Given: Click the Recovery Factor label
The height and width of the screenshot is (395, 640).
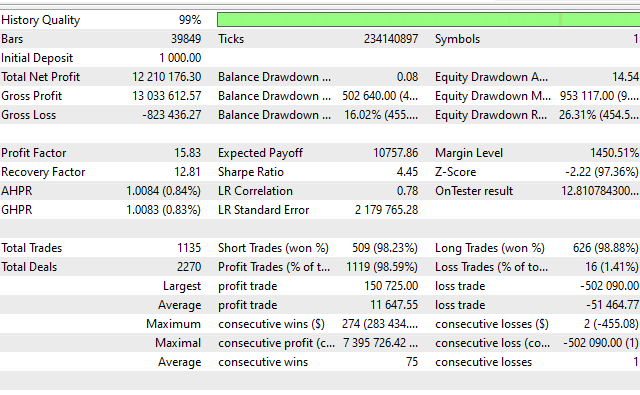Looking at the screenshot, I should point(43,172).
